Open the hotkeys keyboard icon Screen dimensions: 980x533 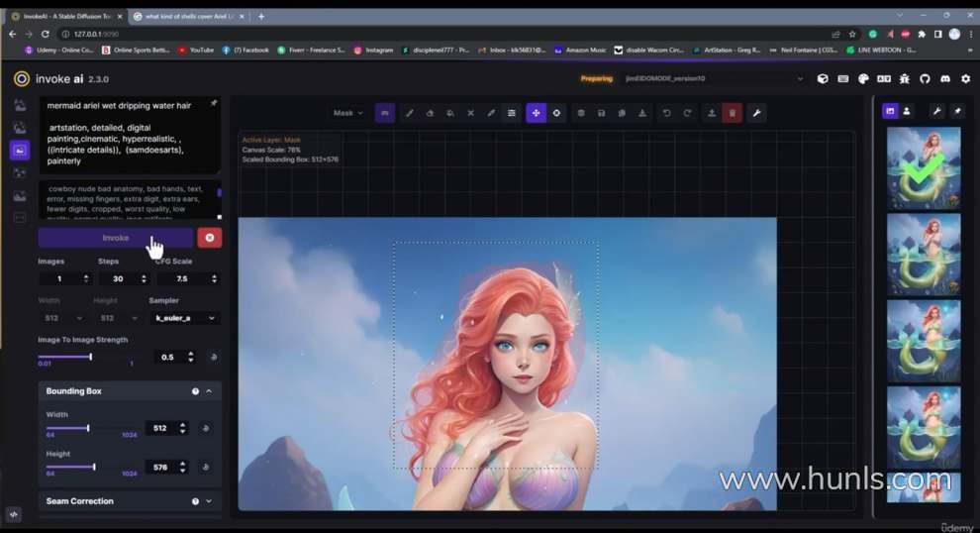[843, 79]
